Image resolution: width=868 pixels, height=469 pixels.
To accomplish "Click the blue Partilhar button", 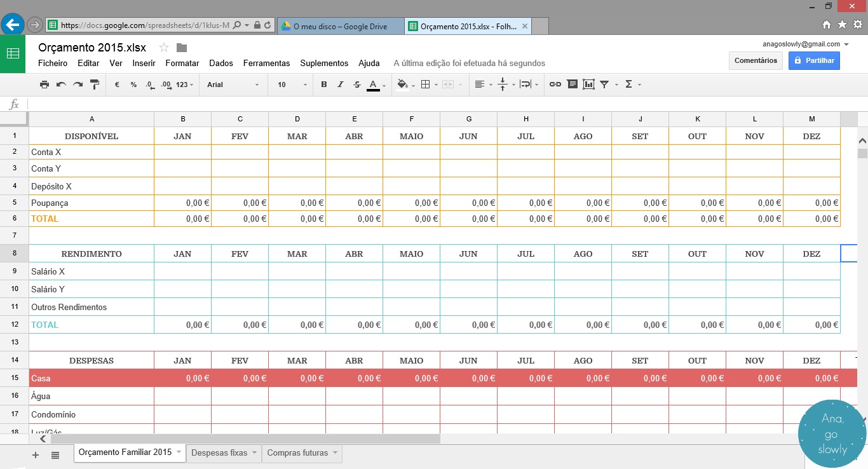I will click(x=814, y=60).
